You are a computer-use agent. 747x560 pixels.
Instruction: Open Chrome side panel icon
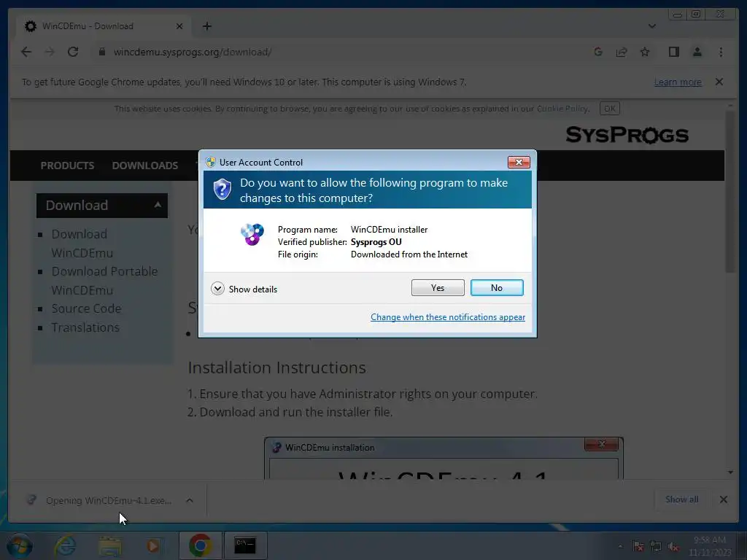pos(673,52)
